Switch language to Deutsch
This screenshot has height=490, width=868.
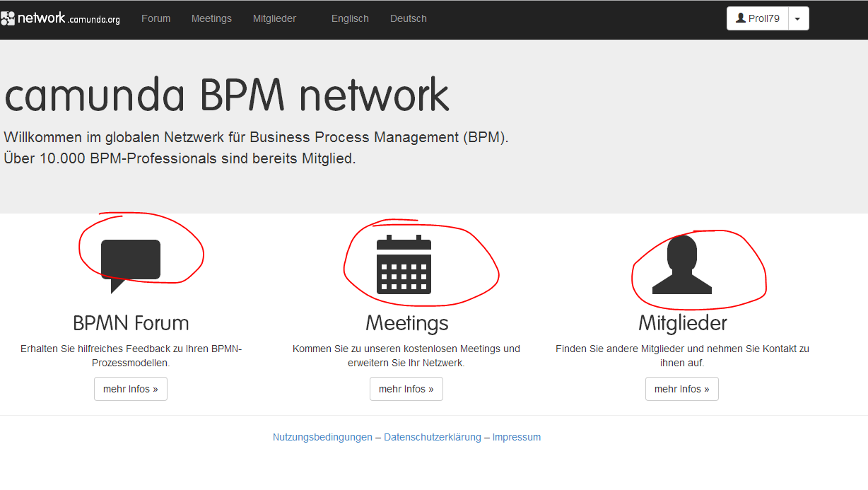408,19
